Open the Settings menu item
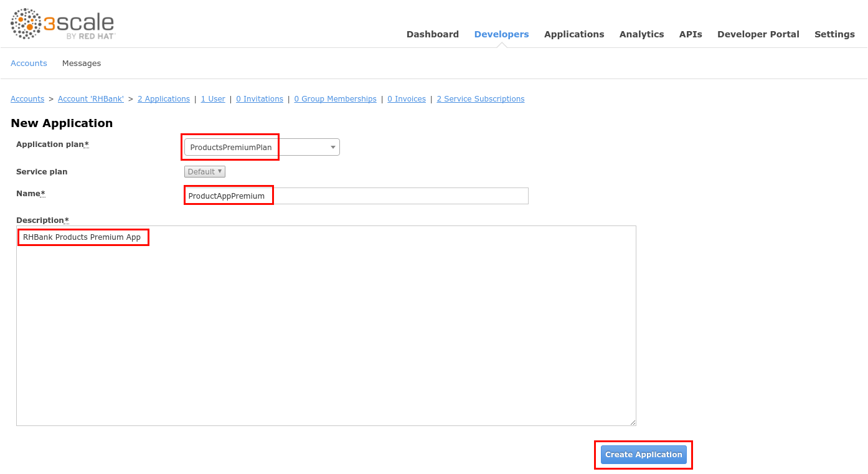Screen dimensions: 868x474 [x=834, y=34]
